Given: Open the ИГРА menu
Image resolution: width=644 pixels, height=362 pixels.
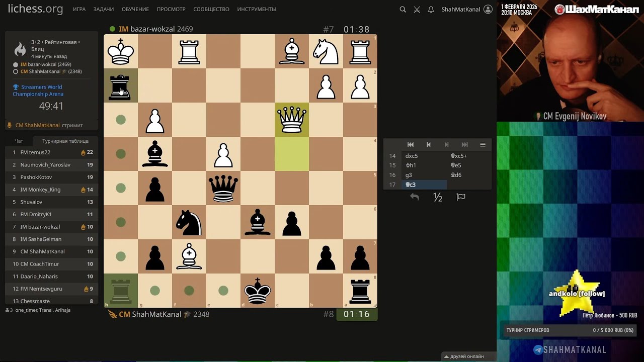Looking at the screenshot, I should [x=79, y=9].
